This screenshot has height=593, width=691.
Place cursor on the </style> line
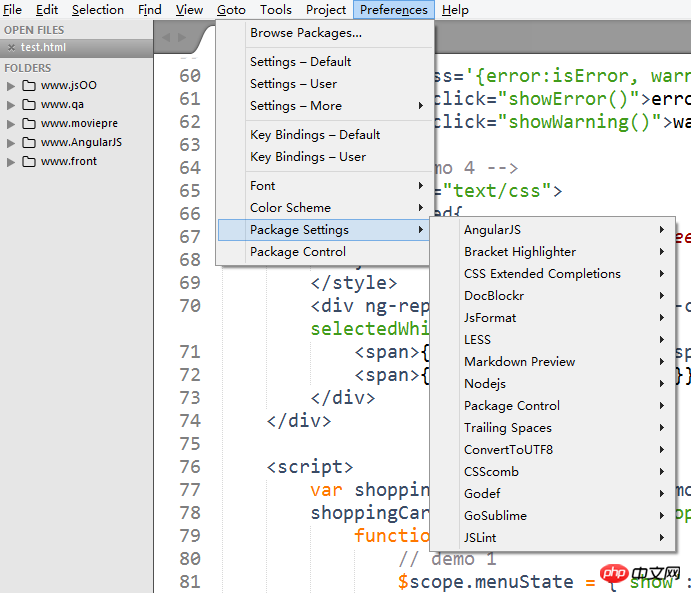pyautogui.click(x=354, y=283)
